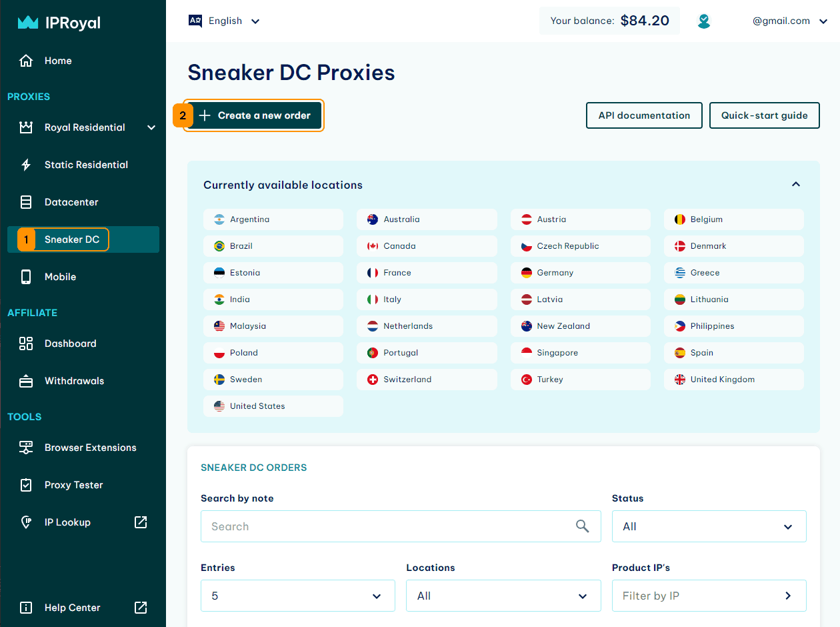Viewport: 840px width, 627px height.
Task: Click the external-link icon beside IP Lookup
Action: click(x=141, y=522)
